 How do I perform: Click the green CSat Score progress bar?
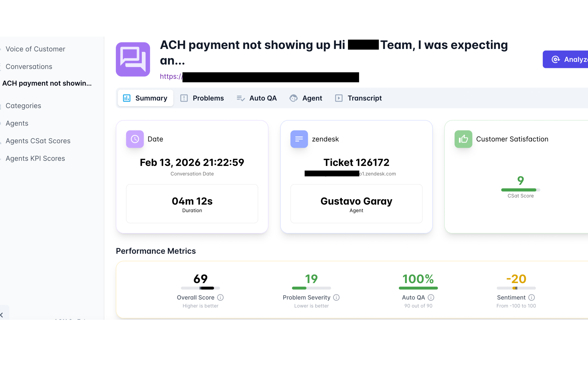coord(520,190)
